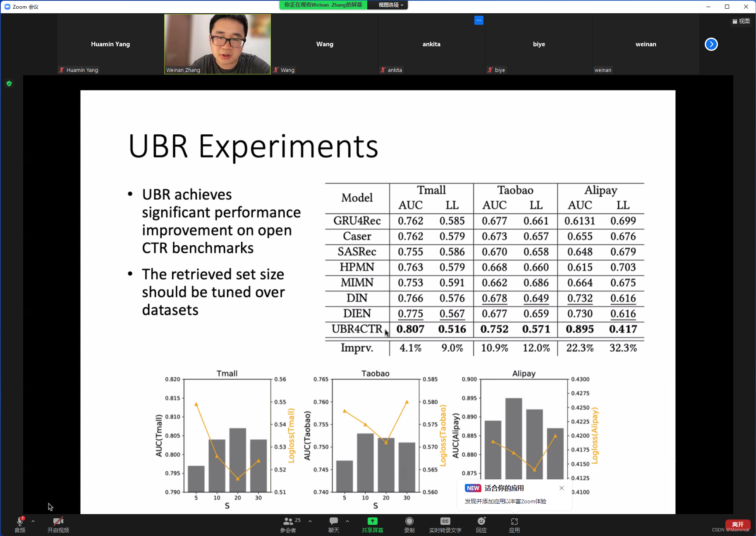Show next page of participant thumbnails
Screen dimensions: 756x536
(711, 44)
